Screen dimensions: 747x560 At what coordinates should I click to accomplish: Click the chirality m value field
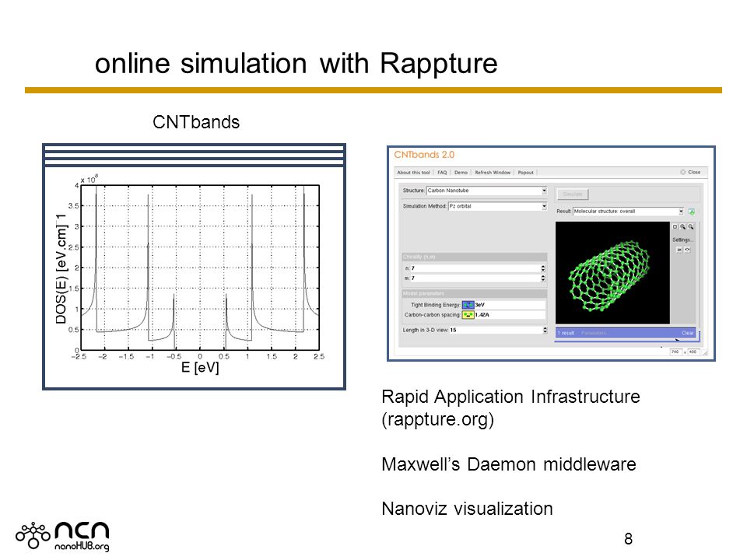click(475, 278)
